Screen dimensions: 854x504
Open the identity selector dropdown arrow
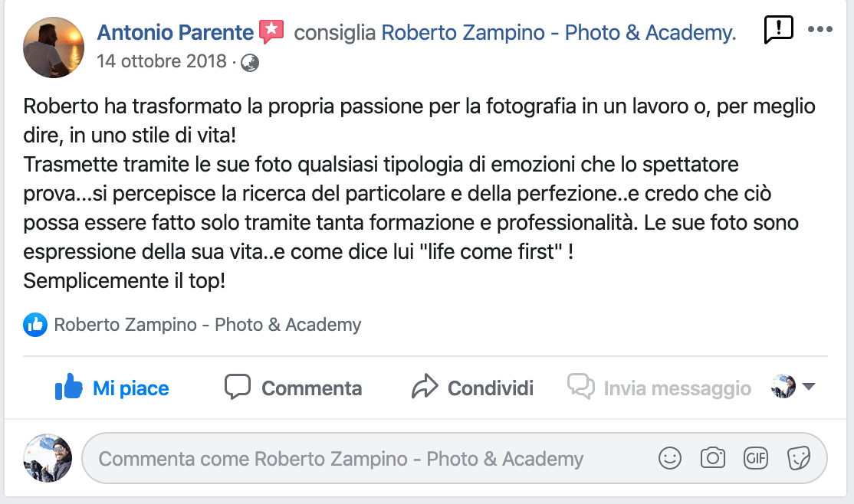[x=808, y=387]
